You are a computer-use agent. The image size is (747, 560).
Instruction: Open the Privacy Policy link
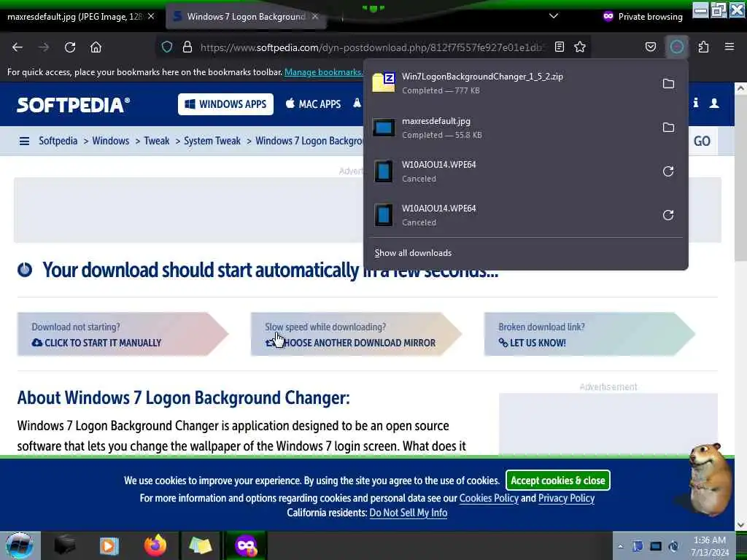pos(566,498)
